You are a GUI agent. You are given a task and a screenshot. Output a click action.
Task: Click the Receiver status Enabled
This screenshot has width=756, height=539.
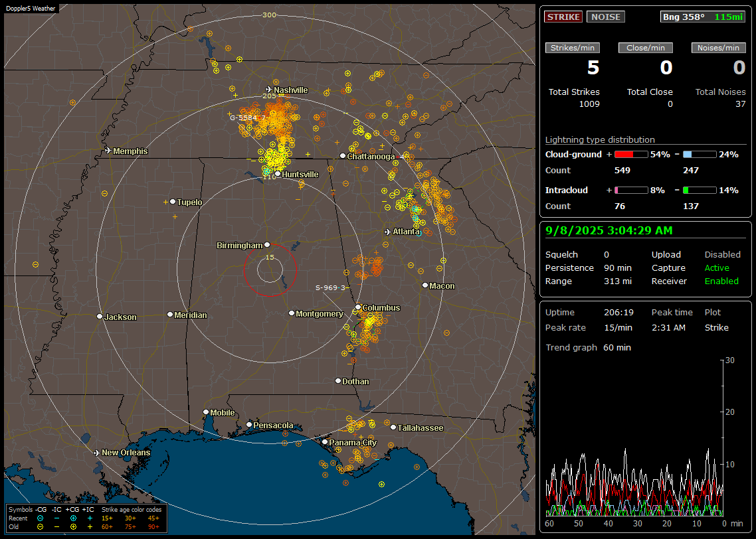721,281
